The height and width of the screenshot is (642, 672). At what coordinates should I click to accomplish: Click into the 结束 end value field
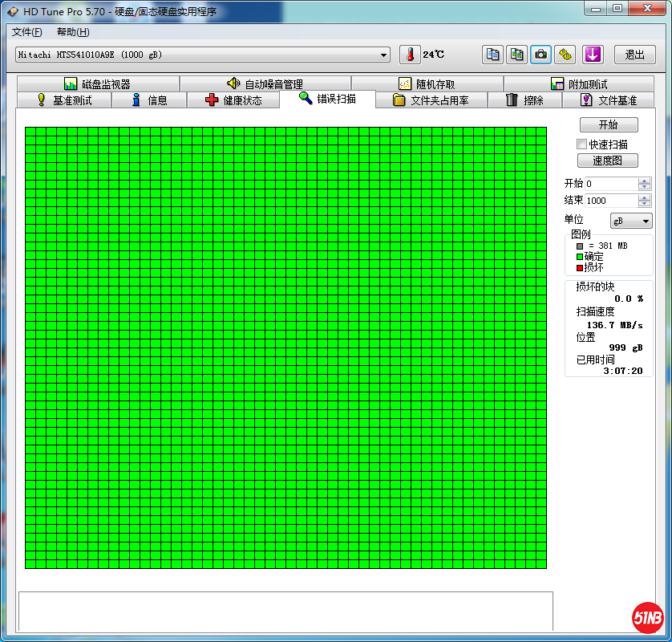pyautogui.click(x=610, y=201)
